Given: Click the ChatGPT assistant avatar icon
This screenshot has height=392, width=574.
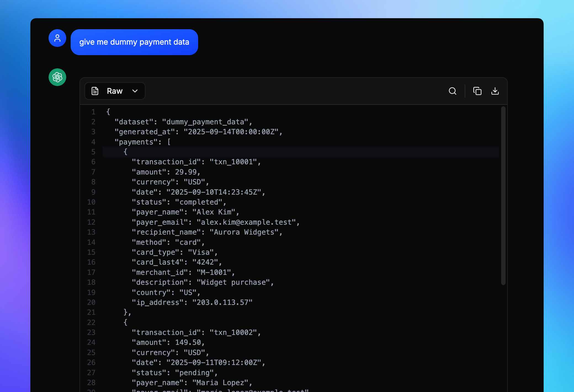Looking at the screenshot, I should 57,77.
